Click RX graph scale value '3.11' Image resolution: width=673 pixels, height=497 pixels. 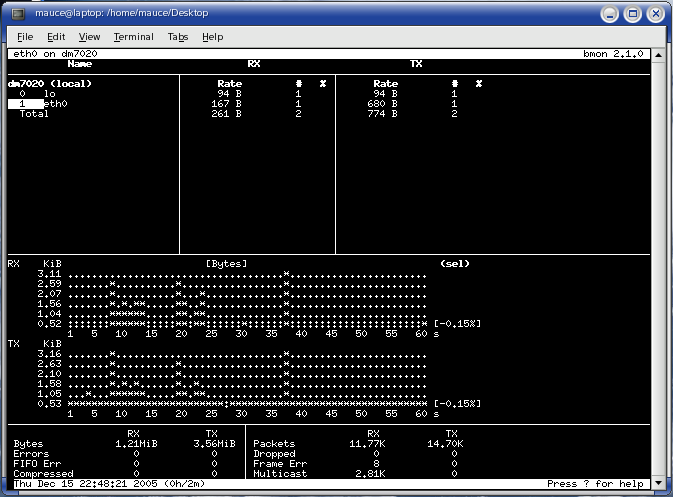tap(49, 274)
